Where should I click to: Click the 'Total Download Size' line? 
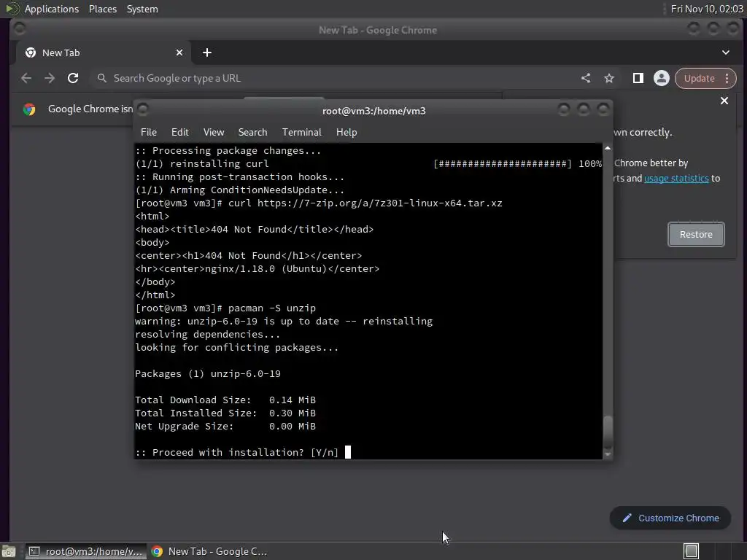pyautogui.click(x=225, y=400)
